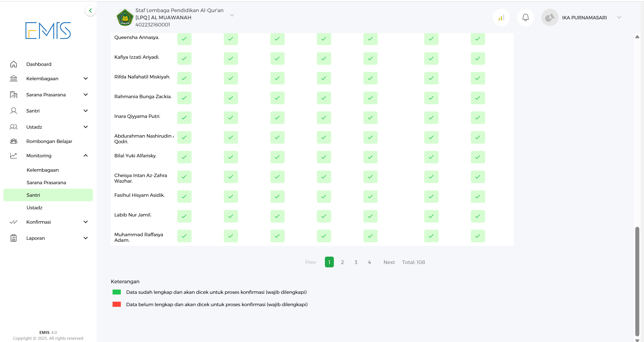
Task: Open Sarana Prasarana under Monitoring
Action: (x=46, y=182)
